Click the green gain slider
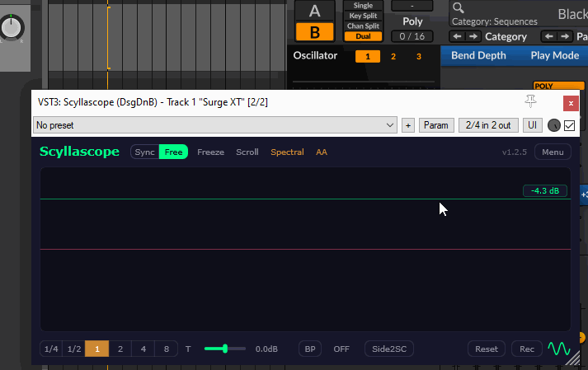Viewport: 588px width, 370px height. click(225, 349)
